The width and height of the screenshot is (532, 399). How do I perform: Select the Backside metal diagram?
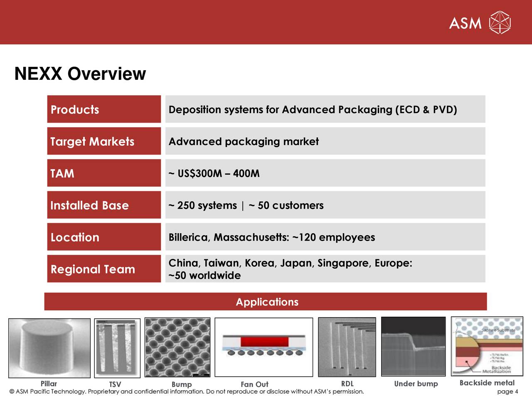(x=487, y=347)
